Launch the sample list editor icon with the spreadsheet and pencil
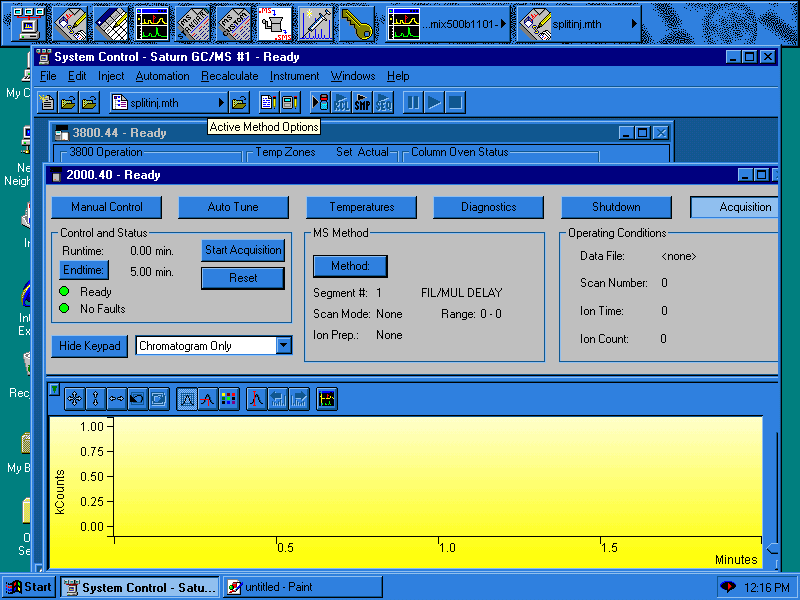The width and height of the screenshot is (800, 600). point(111,23)
